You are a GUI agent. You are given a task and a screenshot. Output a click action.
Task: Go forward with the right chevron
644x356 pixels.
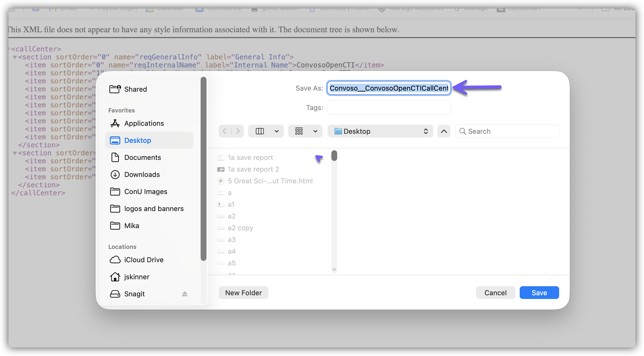(238, 131)
